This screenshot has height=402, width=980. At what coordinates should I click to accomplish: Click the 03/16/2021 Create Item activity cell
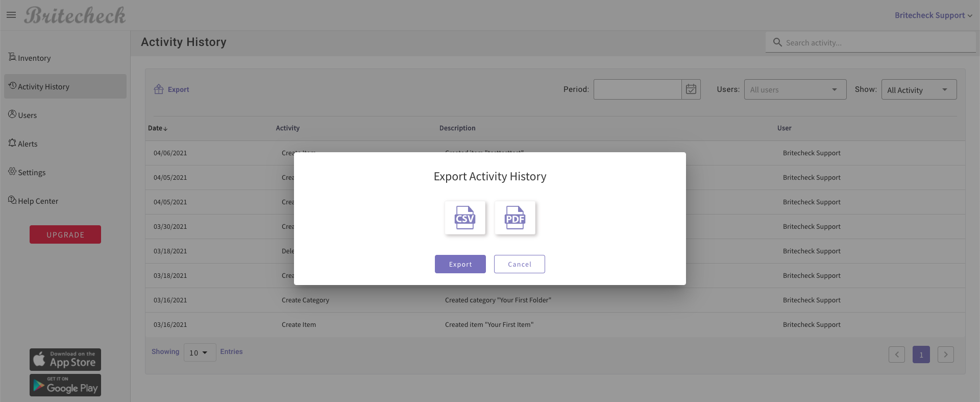click(299, 325)
